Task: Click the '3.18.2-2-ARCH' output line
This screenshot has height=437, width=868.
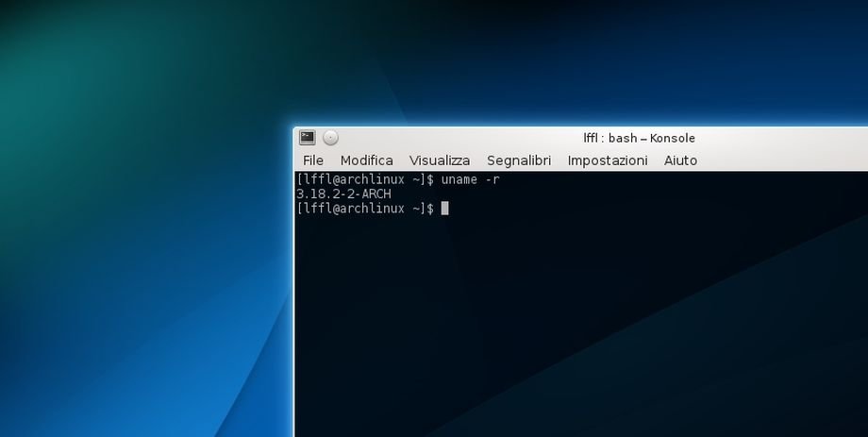Action: [x=343, y=193]
